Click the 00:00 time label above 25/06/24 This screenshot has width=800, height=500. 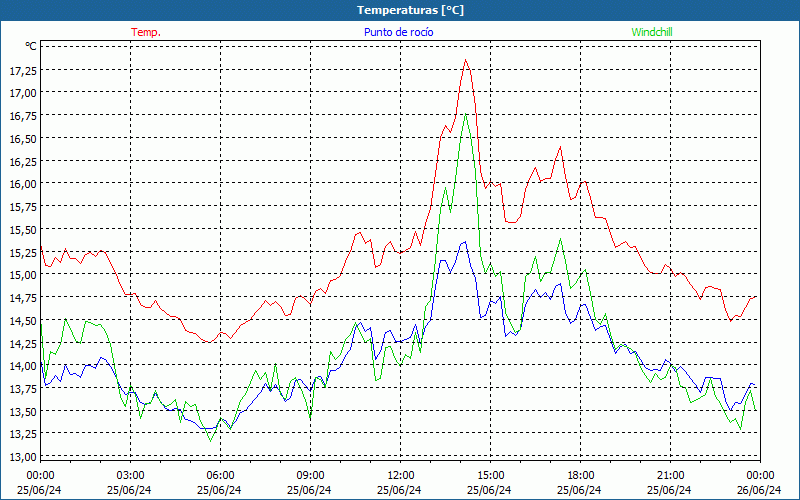coord(40,476)
